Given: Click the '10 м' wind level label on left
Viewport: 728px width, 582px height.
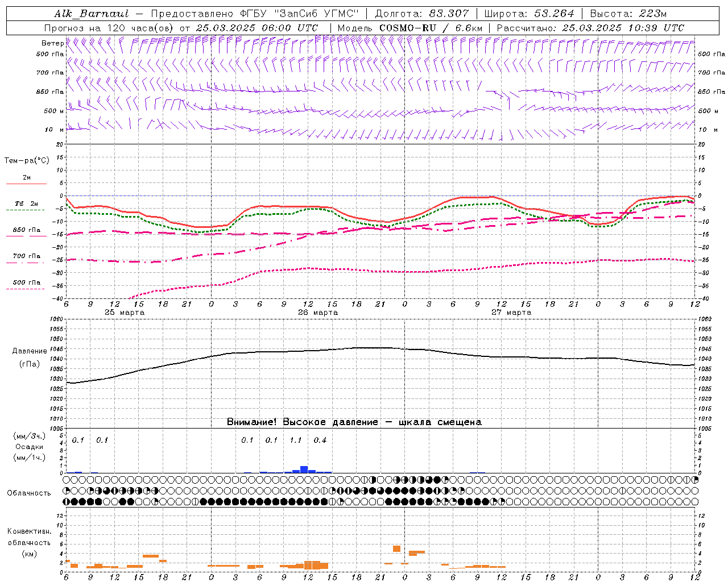Looking at the screenshot, I should tap(55, 130).
